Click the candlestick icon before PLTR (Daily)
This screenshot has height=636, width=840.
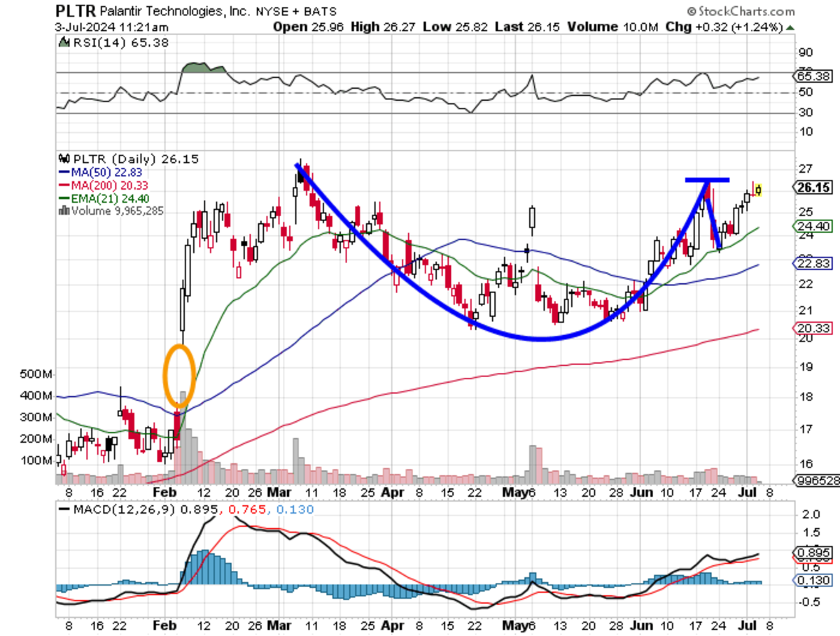coord(65,160)
